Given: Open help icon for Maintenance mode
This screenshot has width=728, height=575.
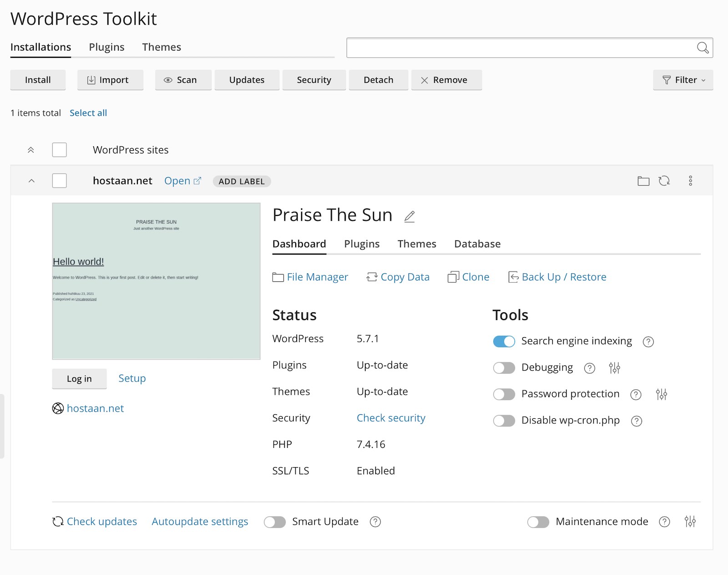Looking at the screenshot, I should pos(664,522).
